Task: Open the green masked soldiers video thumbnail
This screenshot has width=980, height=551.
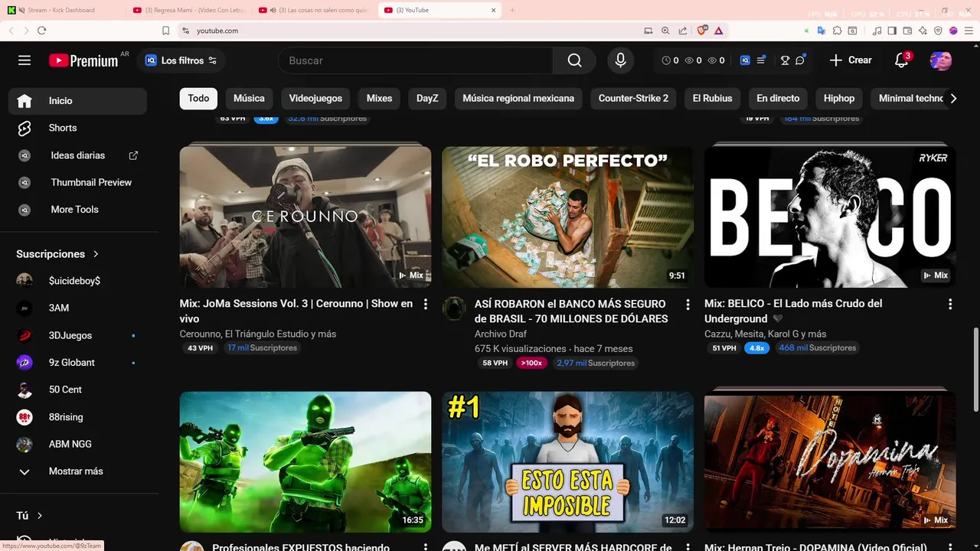Action: (305, 461)
